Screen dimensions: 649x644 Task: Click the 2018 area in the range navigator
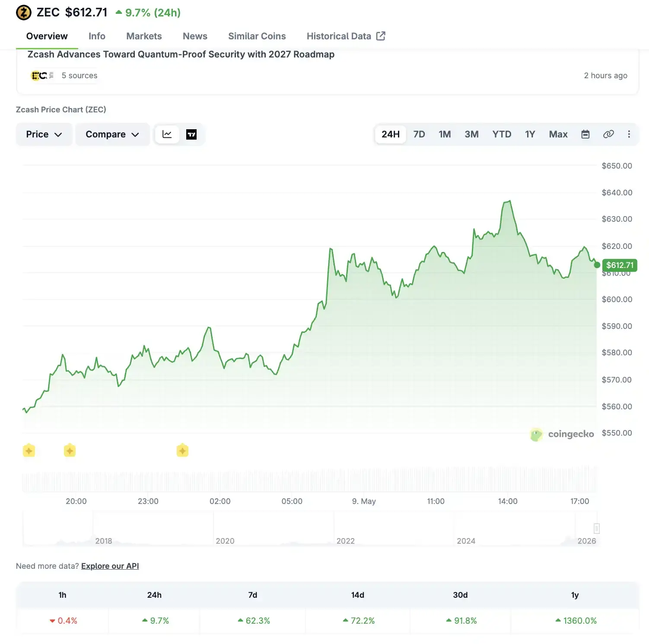pos(104,541)
